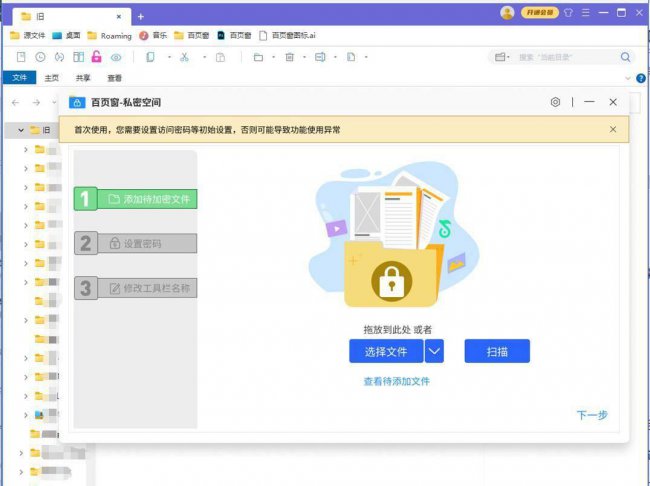Click the blank page icon at toolbar start

21,57
